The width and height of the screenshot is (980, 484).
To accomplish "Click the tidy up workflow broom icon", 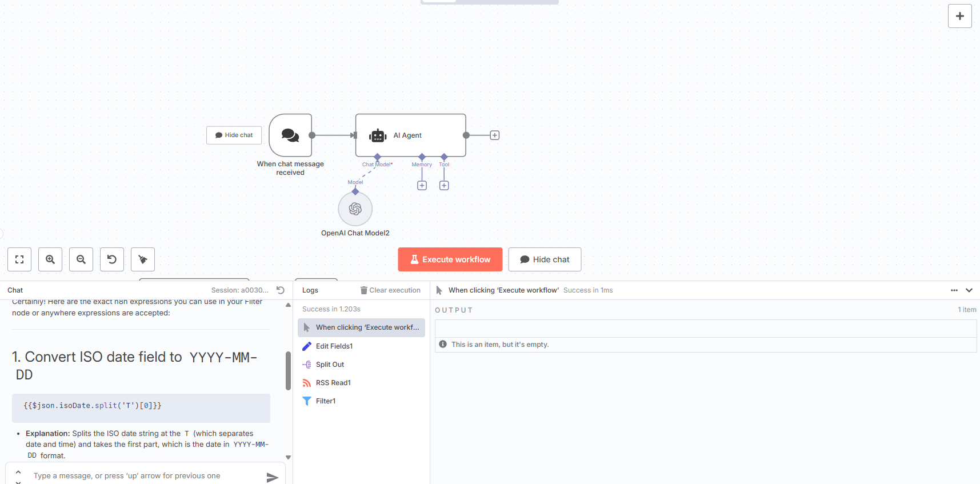I will (x=143, y=259).
